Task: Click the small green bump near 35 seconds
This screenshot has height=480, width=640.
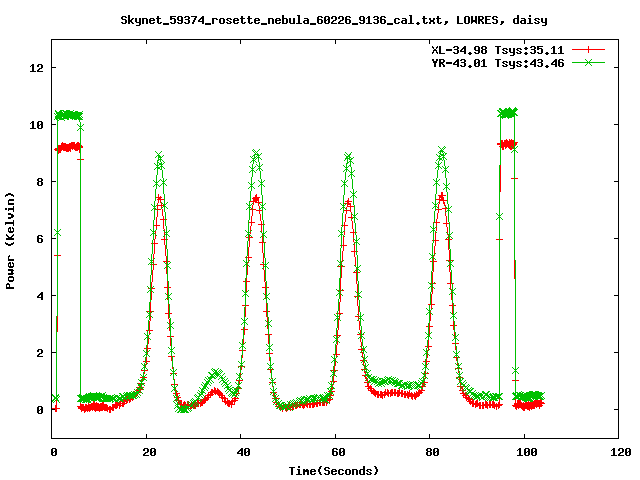Action: point(217,373)
